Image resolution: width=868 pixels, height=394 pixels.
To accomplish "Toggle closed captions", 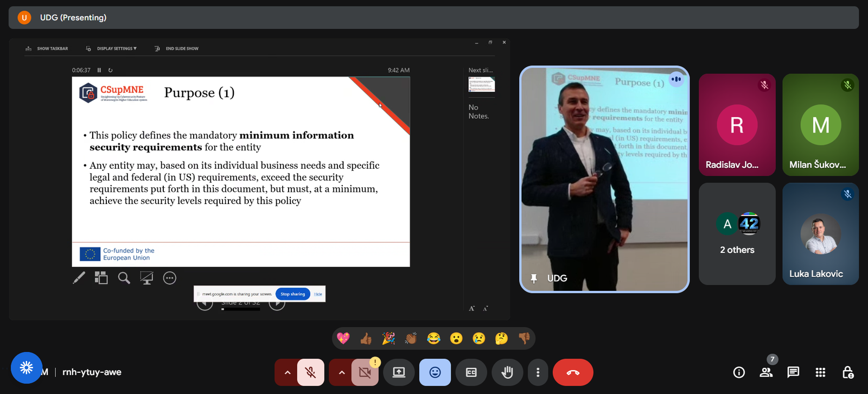I will 471,372.
